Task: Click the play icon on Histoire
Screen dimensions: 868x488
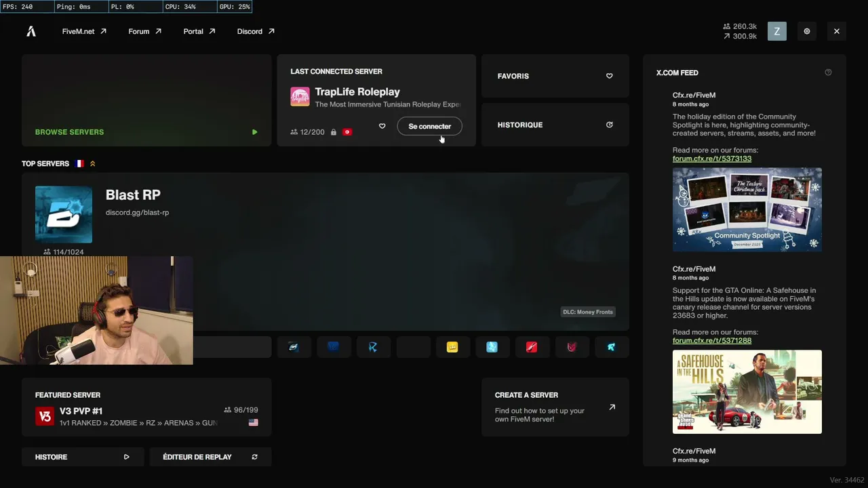Action: (126, 457)
